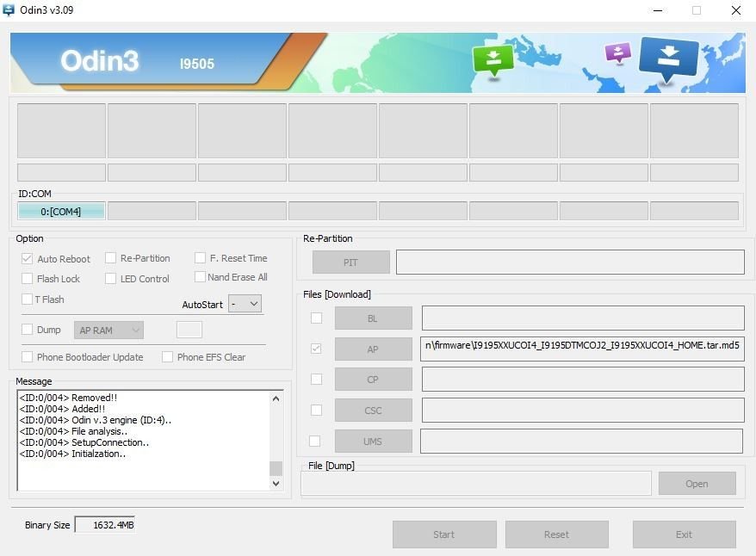Click the 'Removed!!' log line
The height and width of the screenshot is (556, 756).
tap(69, 398)
